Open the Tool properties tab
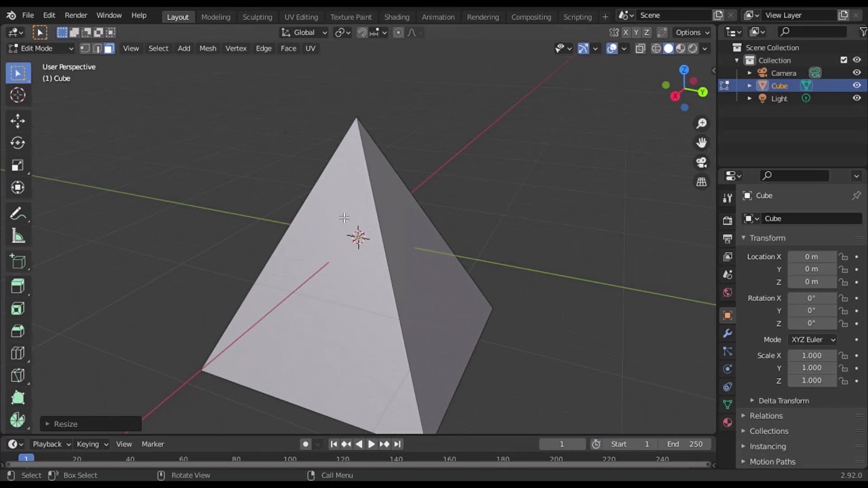The width and height of the screenshot is (868, 488). tap(728, 198)
